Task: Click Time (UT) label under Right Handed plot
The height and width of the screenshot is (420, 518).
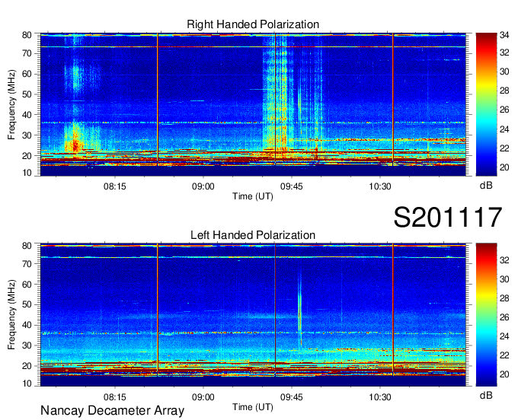Action: pos(253,196)
